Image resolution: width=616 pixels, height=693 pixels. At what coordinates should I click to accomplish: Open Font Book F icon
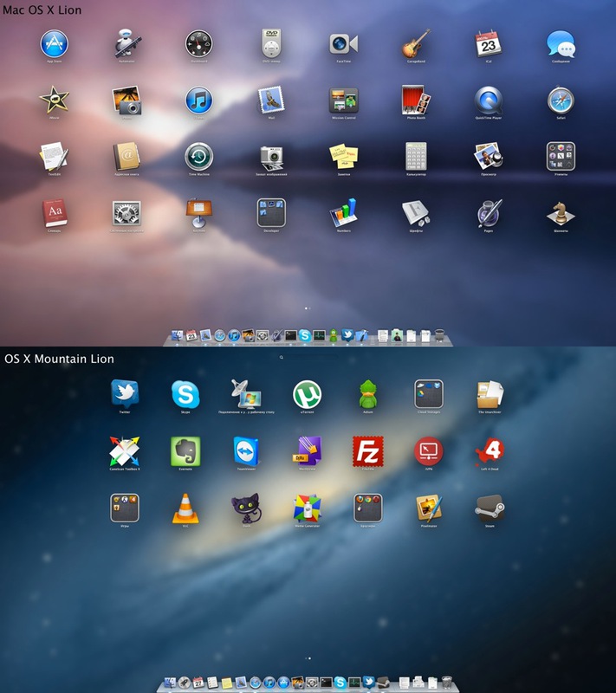coord(416,213)
